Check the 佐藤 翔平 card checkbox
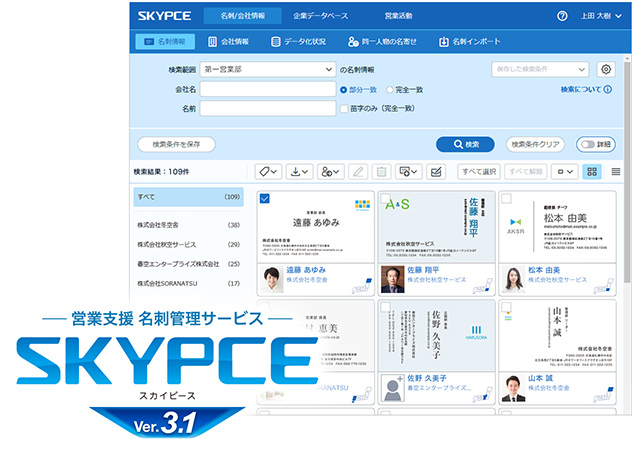 click(385, 198)
